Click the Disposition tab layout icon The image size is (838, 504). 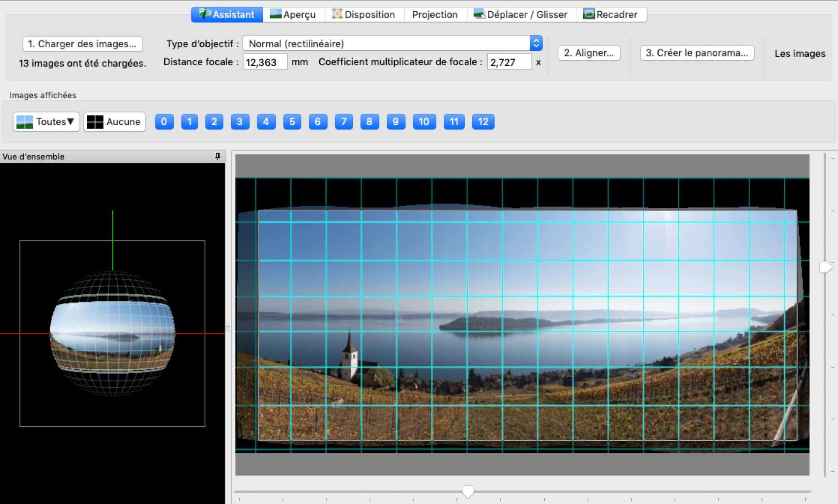(337, 14)
